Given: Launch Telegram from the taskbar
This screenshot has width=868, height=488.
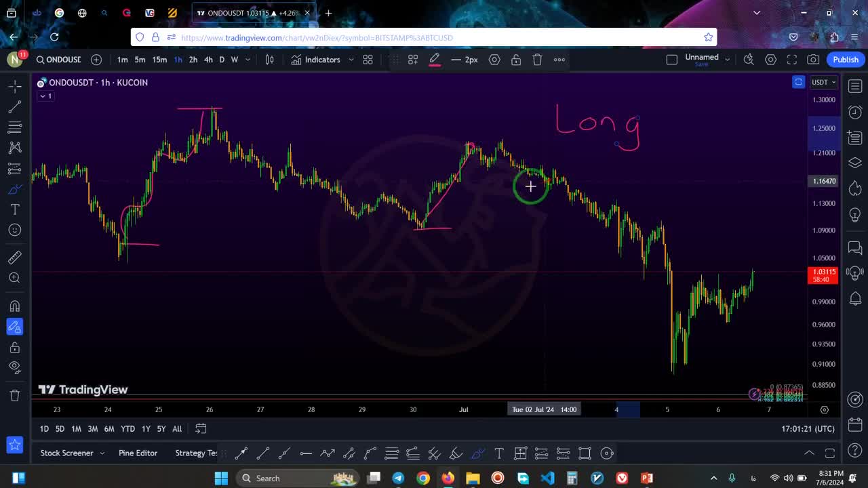Looking at the screenshot, I should tap(398, 479).
